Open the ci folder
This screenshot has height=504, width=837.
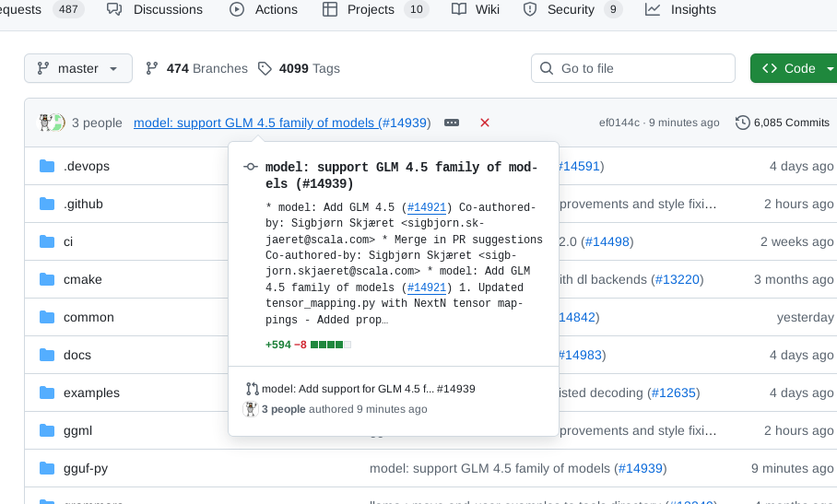coord(68,241)
